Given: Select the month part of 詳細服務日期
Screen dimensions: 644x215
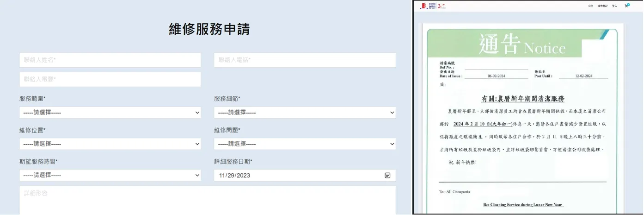Looking at the screenshot, I should (x=223, y=176).
